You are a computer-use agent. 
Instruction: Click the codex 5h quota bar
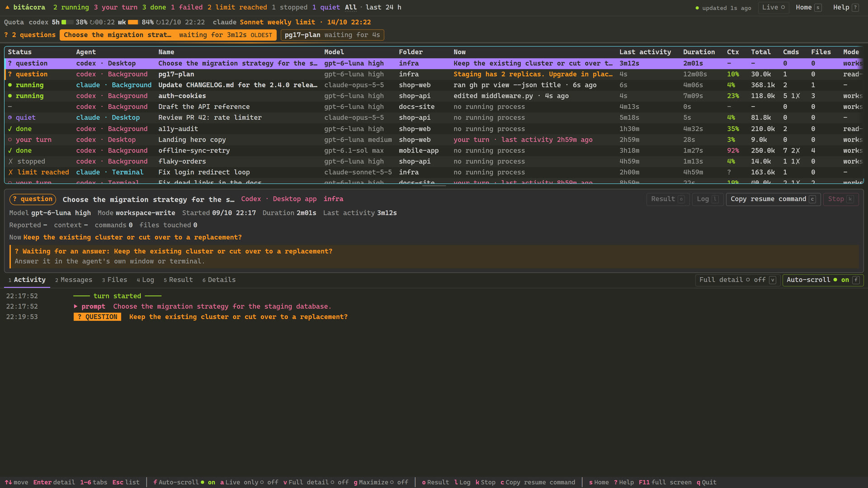click(67, 22)
